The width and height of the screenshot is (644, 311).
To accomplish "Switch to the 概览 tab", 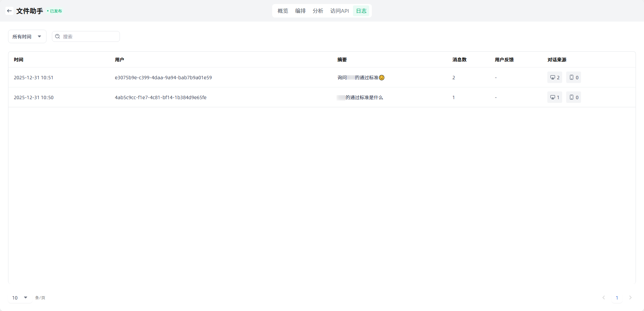I will [x=283, y=11].
